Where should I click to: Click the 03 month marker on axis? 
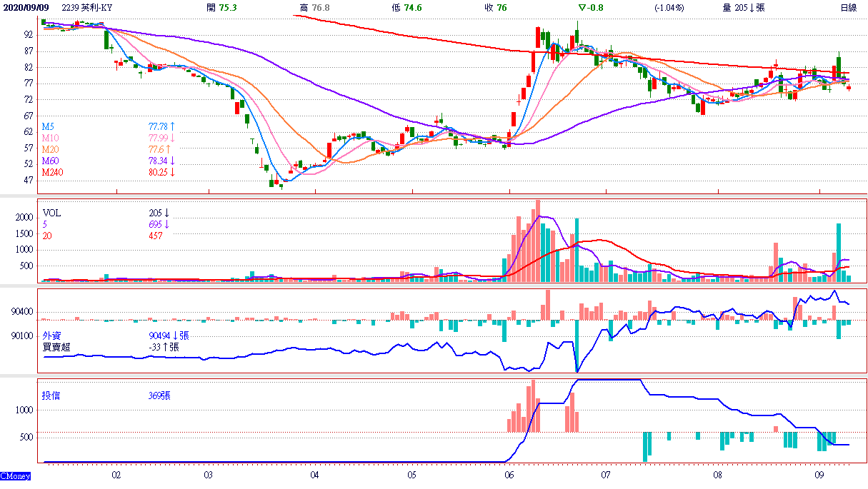pyautogui.click(x=208, y=473)
